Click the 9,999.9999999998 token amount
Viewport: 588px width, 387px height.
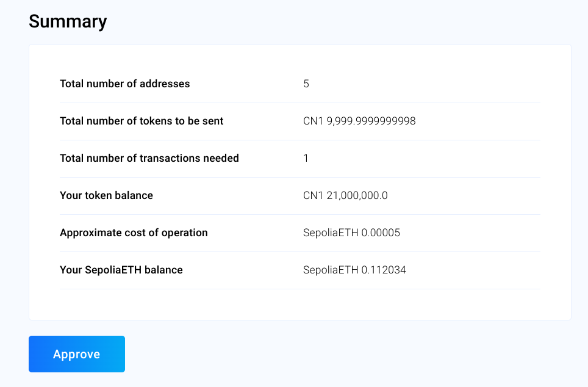[x=371, y=121]
